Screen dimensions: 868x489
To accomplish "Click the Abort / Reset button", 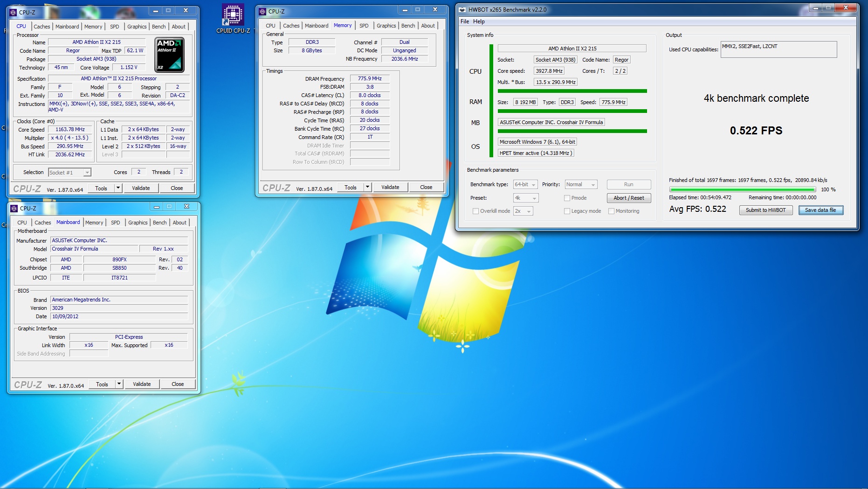I will [629, 198].
